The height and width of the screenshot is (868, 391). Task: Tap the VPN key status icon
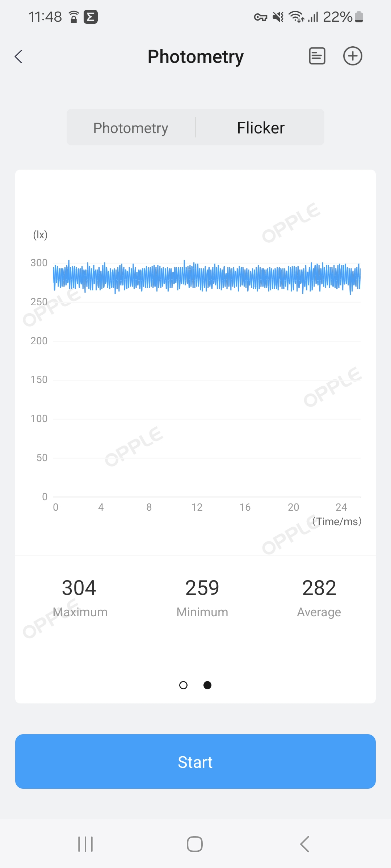[260, 17]
